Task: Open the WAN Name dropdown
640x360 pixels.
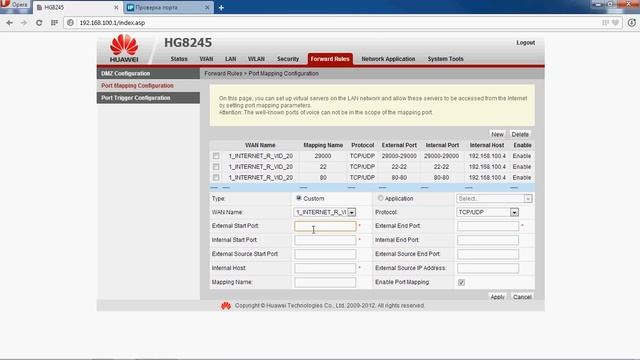Action: pos(325,212)
